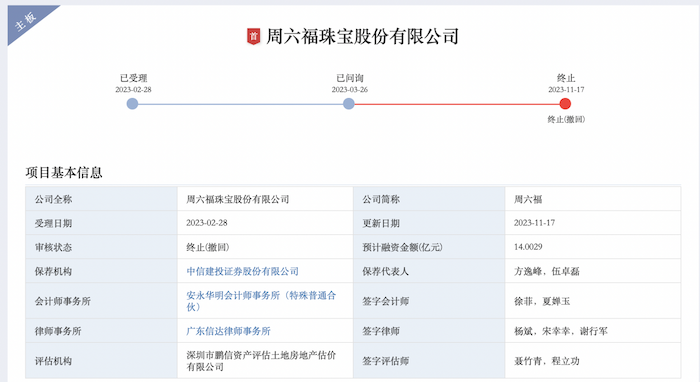Image resolution: width=700 pixels, height=382 pixels.
Task: Select the 已问询 timeline node
Action: tap(349, 104)
